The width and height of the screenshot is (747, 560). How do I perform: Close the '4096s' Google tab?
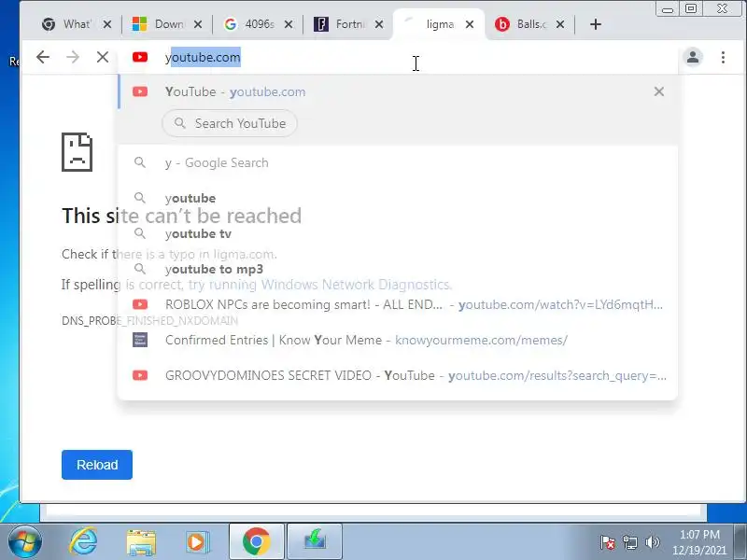pos(289,24)
